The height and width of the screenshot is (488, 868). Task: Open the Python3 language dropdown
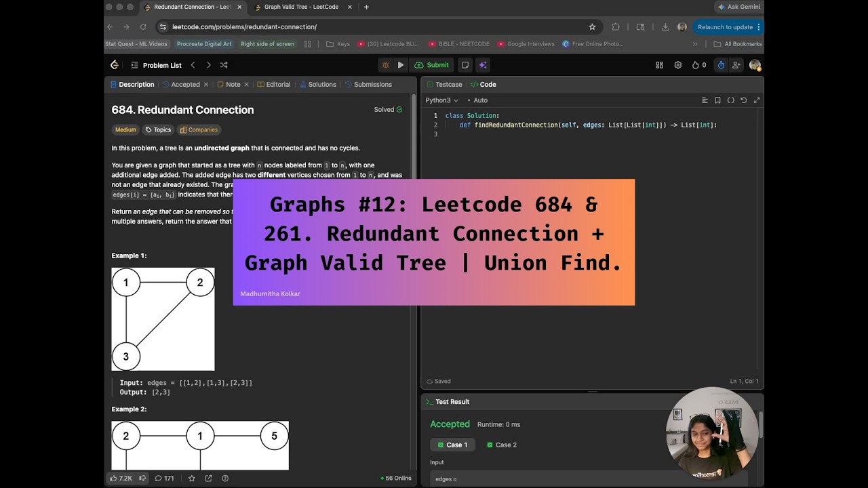(441, 100)
